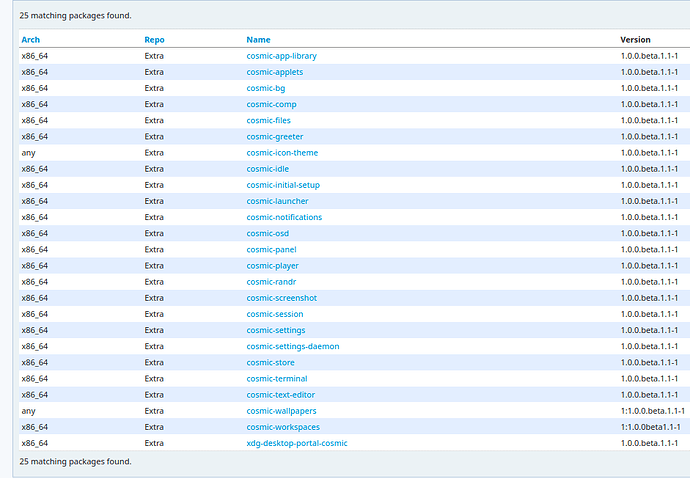Sort the table by Arch column header
The image size is (690, 478).
30,40
